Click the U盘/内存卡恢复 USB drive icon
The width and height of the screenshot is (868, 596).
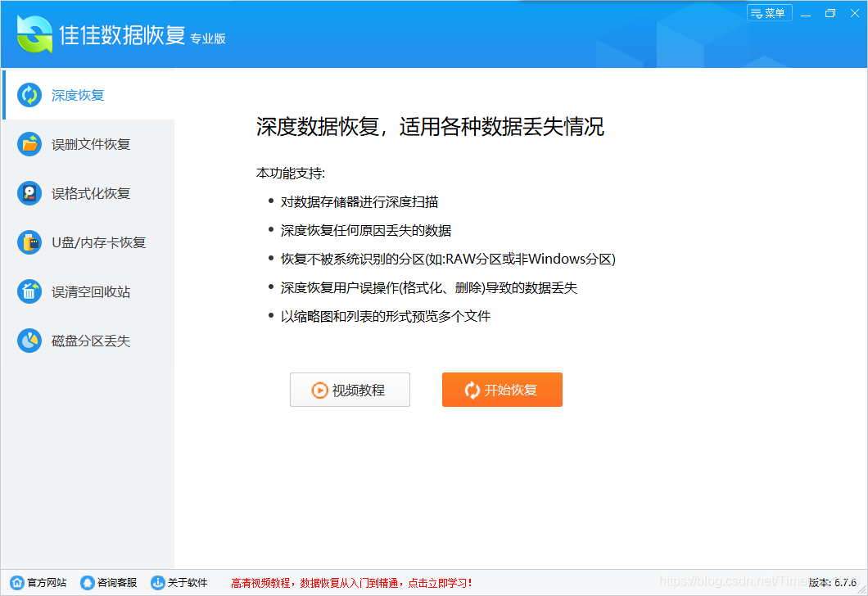[x=29, y=243]
